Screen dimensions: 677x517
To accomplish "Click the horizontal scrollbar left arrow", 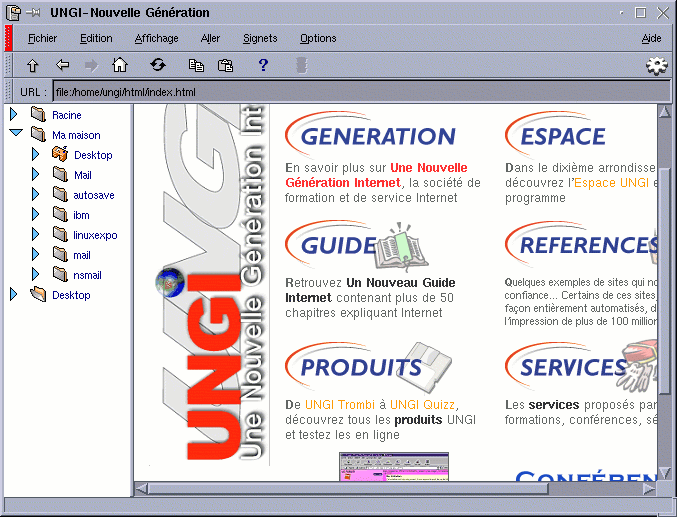I will click(x=141, y=489).
